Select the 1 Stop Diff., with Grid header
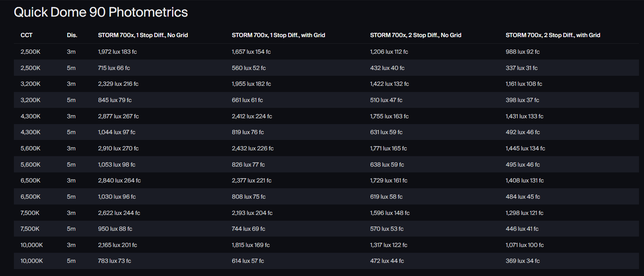Screen dimensions: 644x276 pyautogui.click(x=278, y=35)
